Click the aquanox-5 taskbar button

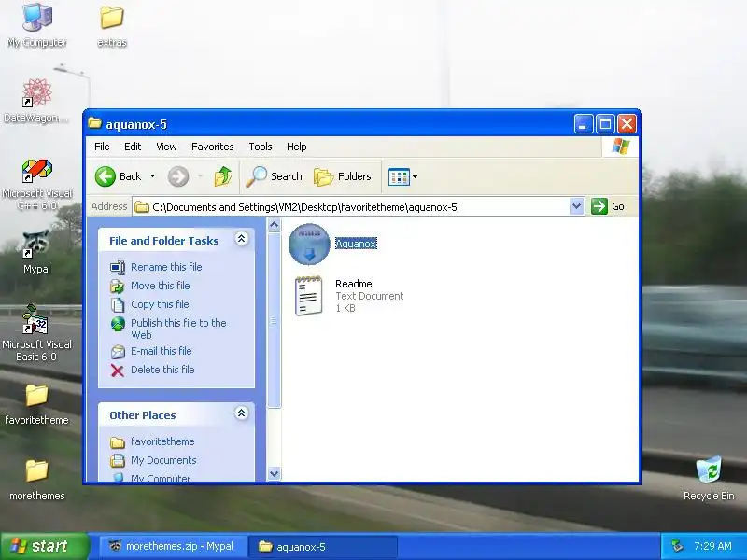(322, 546)
